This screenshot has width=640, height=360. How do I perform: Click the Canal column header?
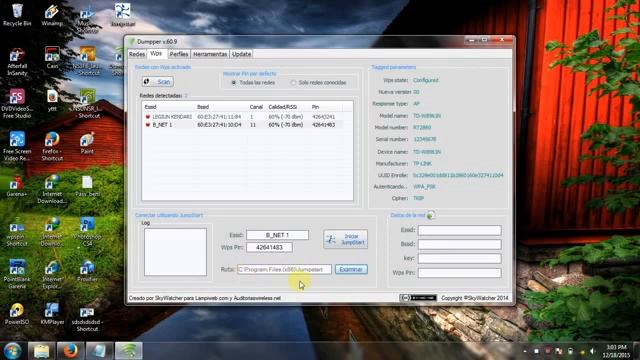point(256,107)
